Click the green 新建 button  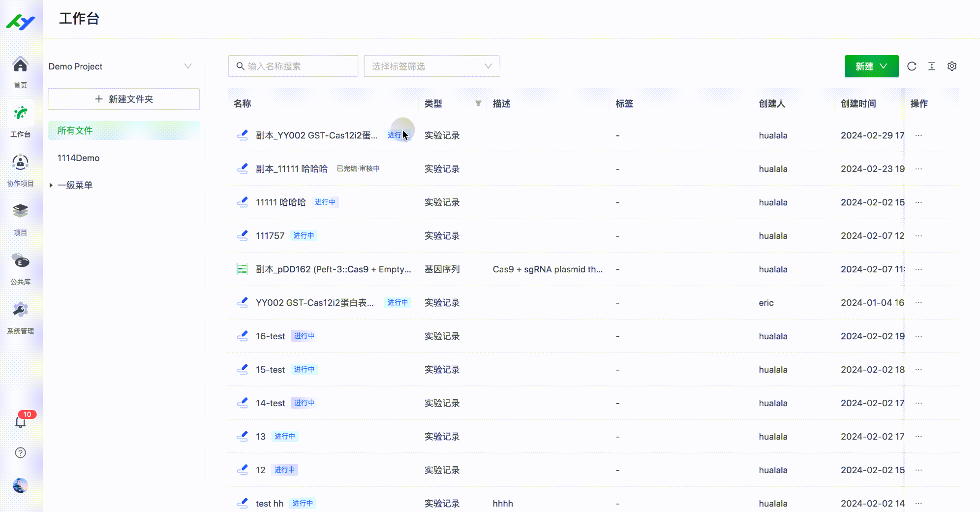pos(871,66)
